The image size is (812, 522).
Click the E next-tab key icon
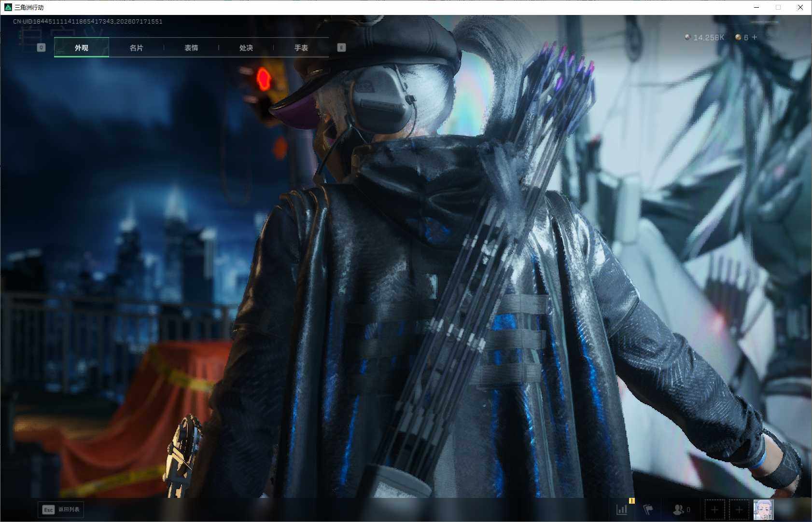[341, 47]
